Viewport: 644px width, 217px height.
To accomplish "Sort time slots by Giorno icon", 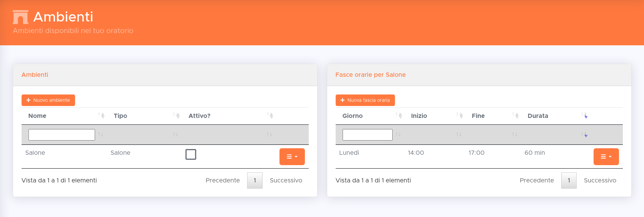I will click(399, 116).
